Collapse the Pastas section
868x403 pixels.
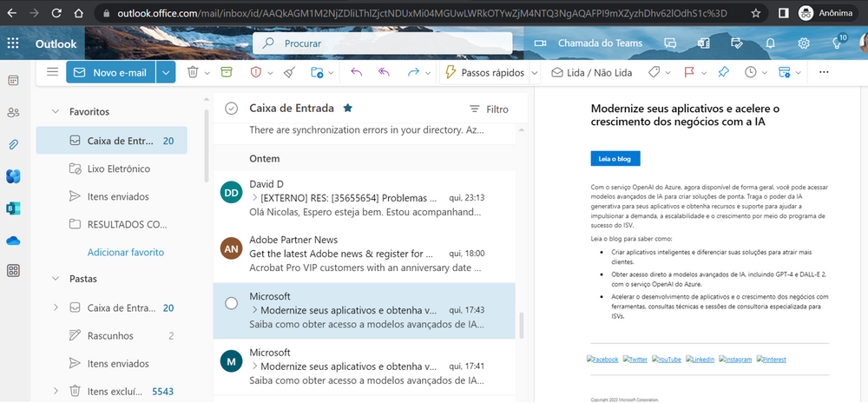(55, 279)
